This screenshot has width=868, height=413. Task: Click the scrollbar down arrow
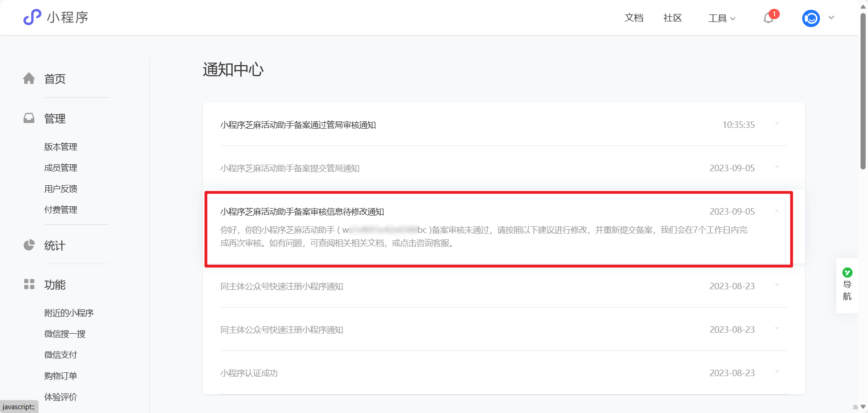(863, 407)
